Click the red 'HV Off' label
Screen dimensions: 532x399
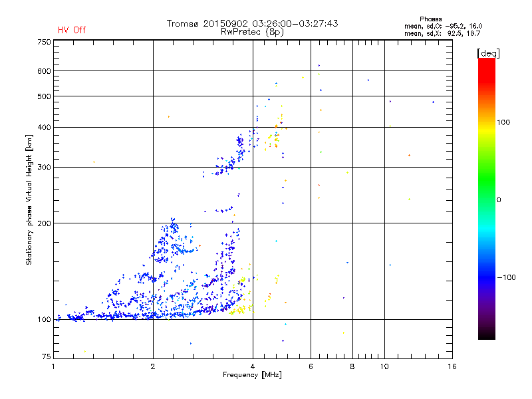pyautogui.click(x=72, y=30)
